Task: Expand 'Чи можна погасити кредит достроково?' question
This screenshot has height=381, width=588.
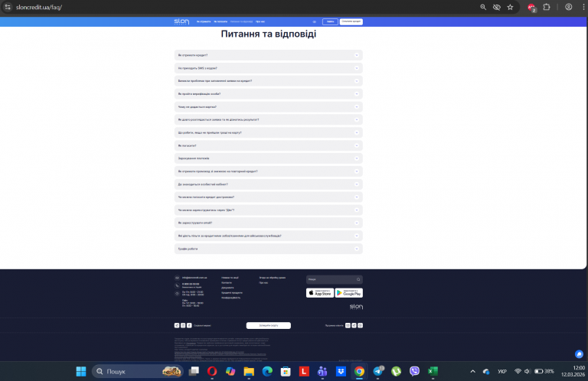Action: (x=269, y=197)
